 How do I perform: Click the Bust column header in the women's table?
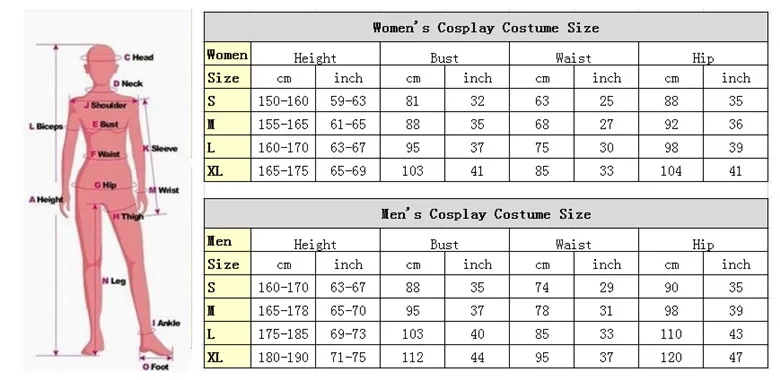click(x=444, y=58)
